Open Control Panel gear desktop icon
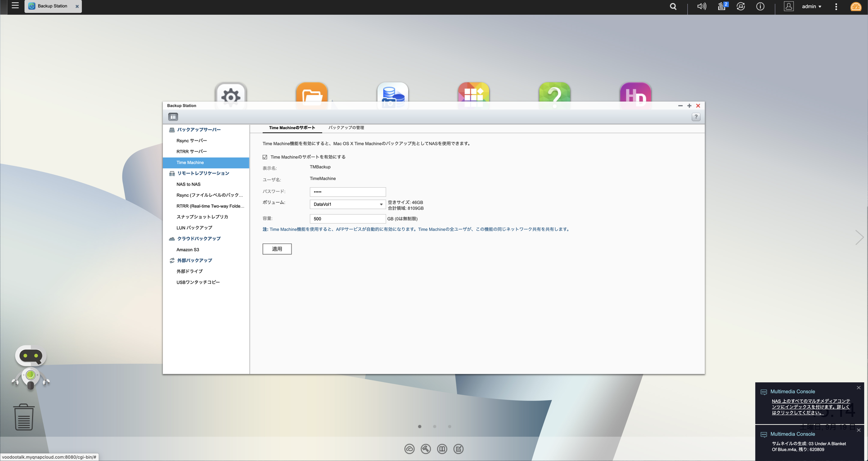The image size is (868, 461). coord(231,95)
